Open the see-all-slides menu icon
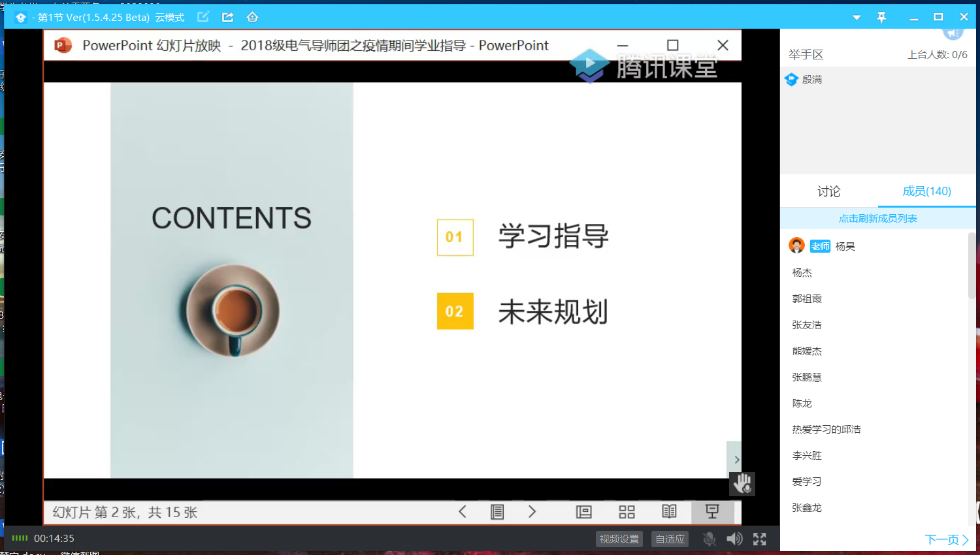The image size is (980, 555). 497,512
